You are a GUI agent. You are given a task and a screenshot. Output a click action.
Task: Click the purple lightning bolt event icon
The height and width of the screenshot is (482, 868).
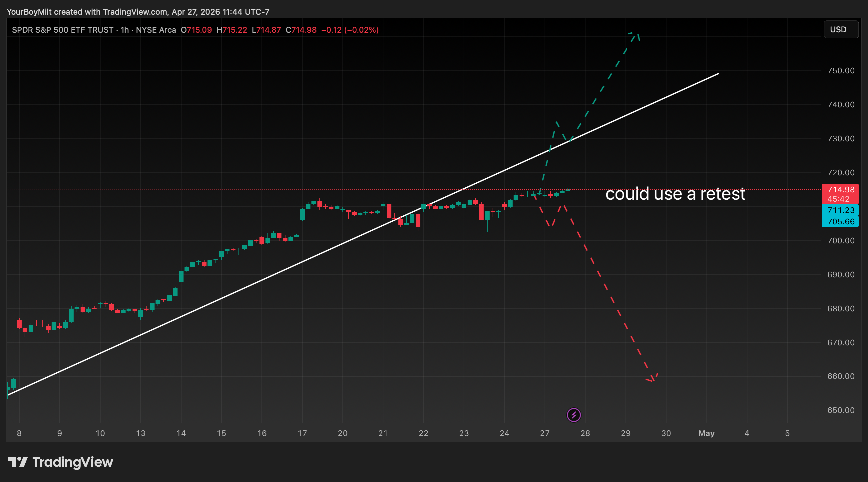(574, 415)
